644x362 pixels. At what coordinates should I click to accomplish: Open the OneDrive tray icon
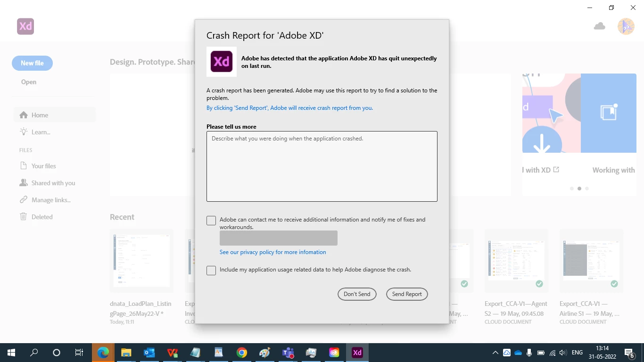pos(518,353)
